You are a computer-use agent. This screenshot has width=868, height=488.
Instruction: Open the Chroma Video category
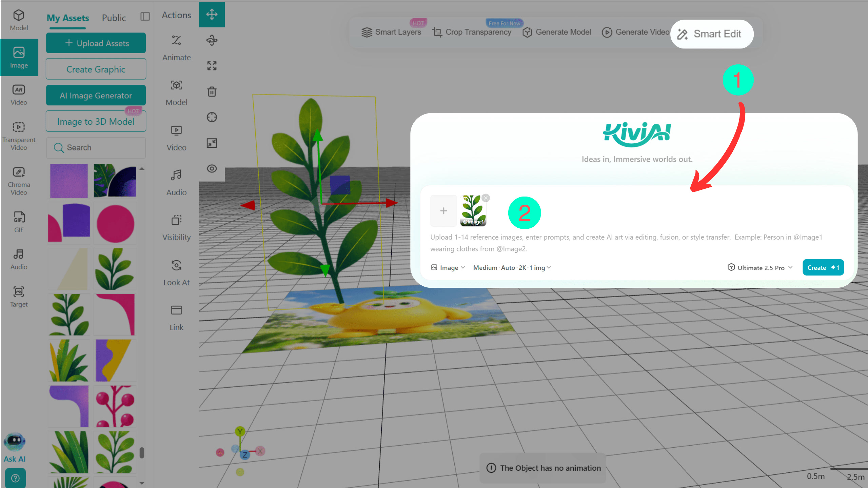[x=19, y=181]
